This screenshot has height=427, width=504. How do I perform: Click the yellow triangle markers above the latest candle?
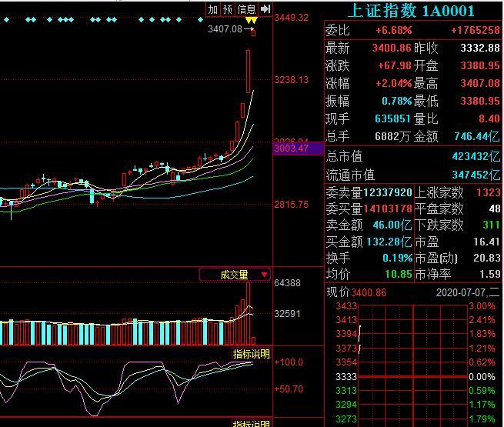[252, 21]
